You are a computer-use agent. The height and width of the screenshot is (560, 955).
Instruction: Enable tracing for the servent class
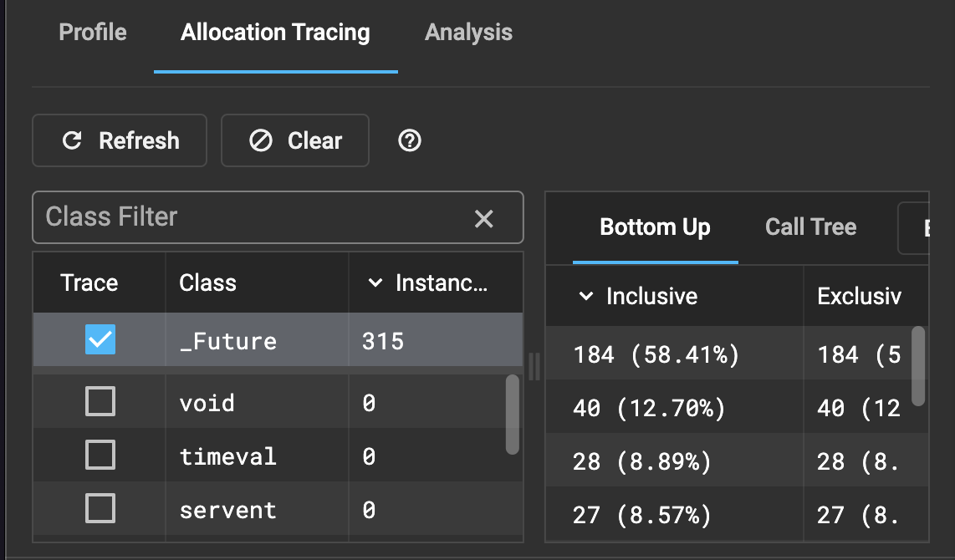(x=98, y=510)
